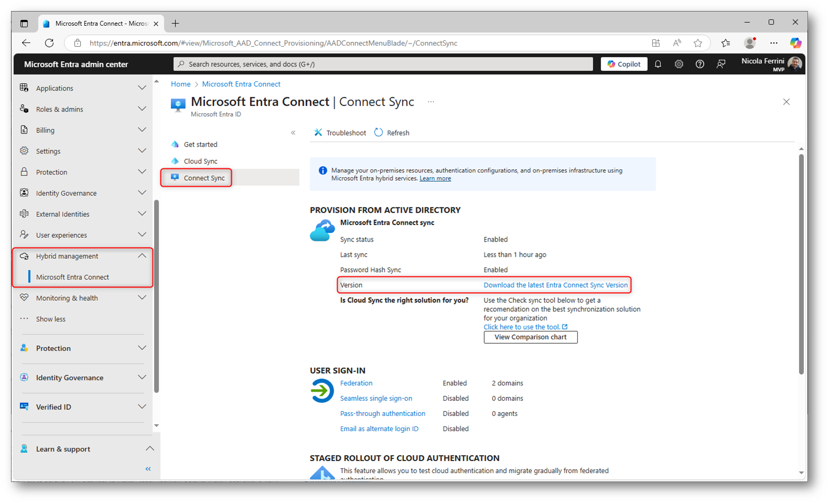Image resolution: width=830 pixels, height=504 pixels.
Task: Open Nicola Ferrini account menu
Action: (772, 64)
